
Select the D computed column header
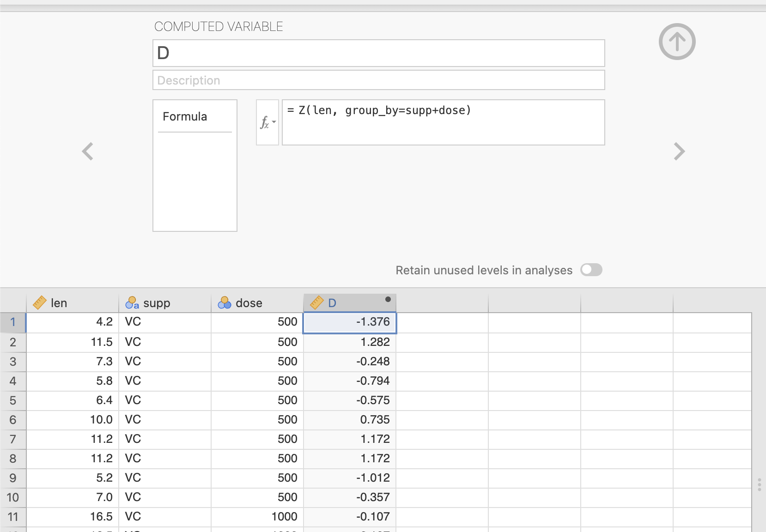[x=350, y=303]
